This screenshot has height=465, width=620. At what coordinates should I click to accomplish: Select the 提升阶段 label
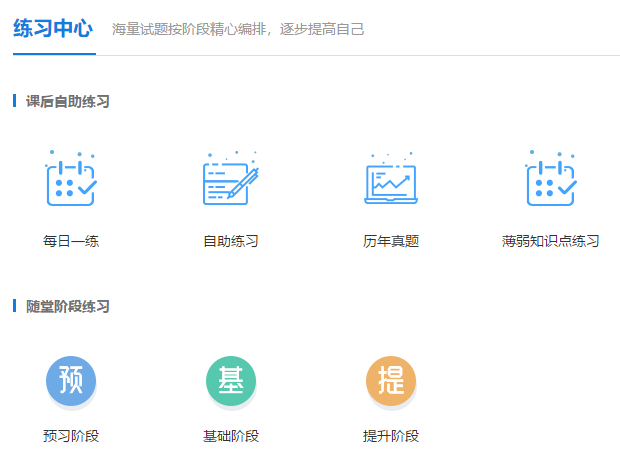pos(391,436)
